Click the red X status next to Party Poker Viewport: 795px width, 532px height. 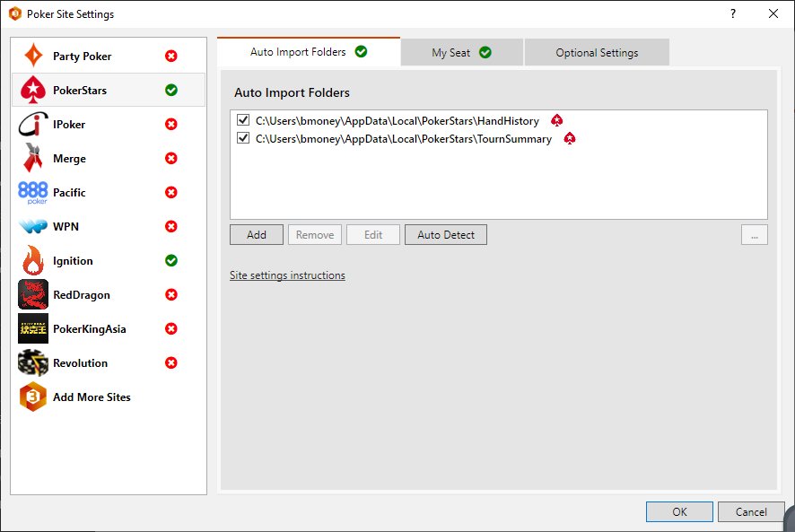click(x=171, y=56)
